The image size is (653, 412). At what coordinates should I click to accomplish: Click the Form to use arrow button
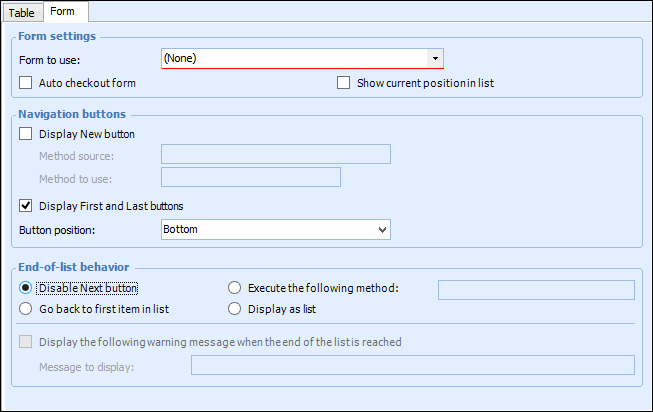tap(435, 59)
